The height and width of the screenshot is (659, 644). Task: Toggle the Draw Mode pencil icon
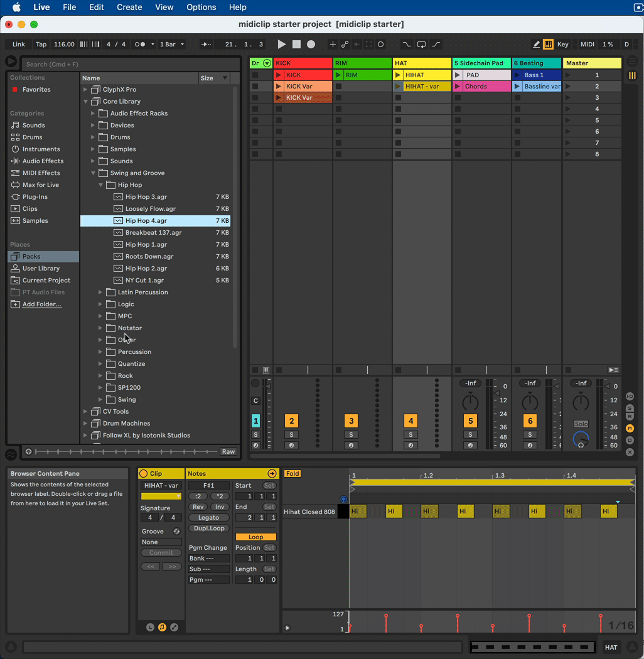(536, 45)
